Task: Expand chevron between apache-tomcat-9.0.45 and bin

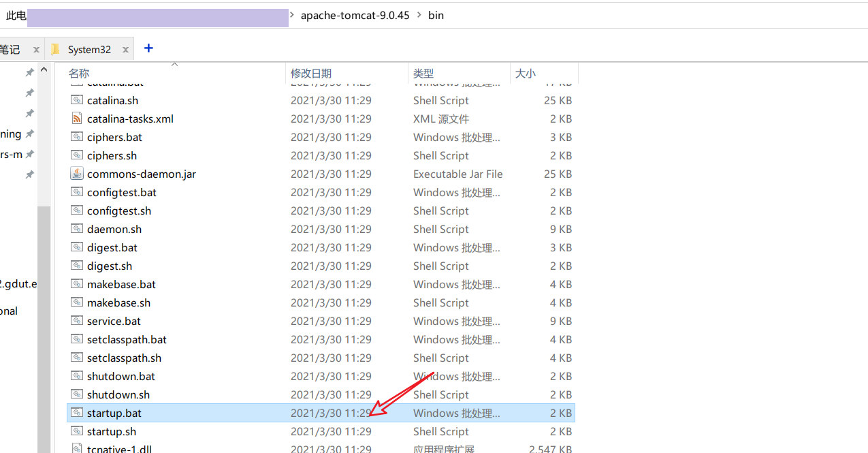Action: tap(419, 15)
